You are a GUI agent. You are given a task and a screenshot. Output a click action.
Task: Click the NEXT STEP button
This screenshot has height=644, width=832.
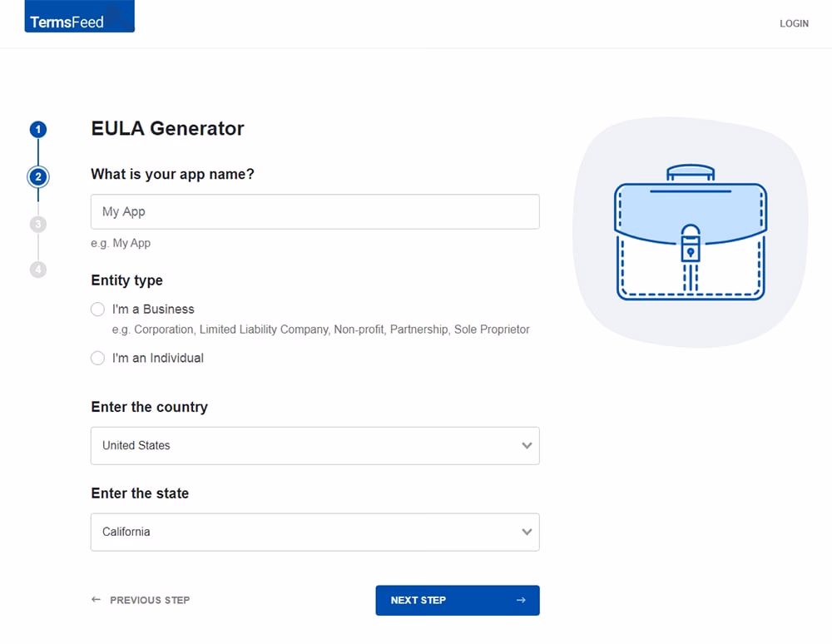click(x=457, y=600)
